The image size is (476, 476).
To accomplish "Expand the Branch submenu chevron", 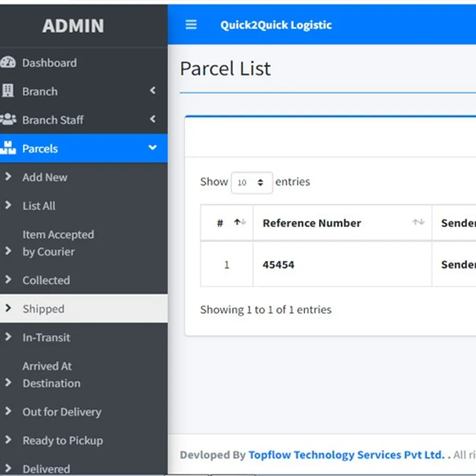I will (x=152, y=91).
